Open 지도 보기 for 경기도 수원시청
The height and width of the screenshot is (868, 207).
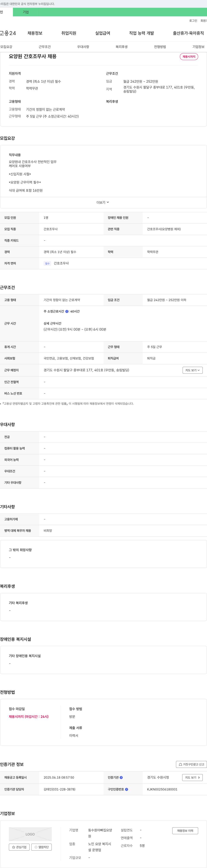coord(193,778)
